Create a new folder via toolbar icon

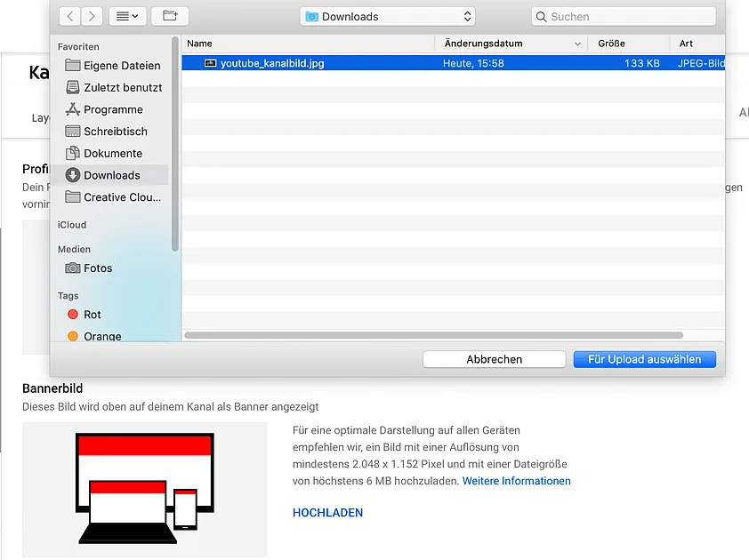[170, 17]
